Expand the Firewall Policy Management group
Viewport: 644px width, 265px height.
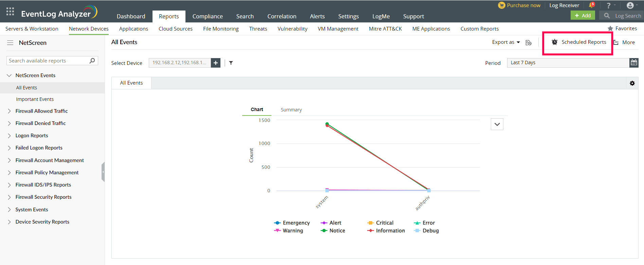pyautogui.click(x=9, y=173)
